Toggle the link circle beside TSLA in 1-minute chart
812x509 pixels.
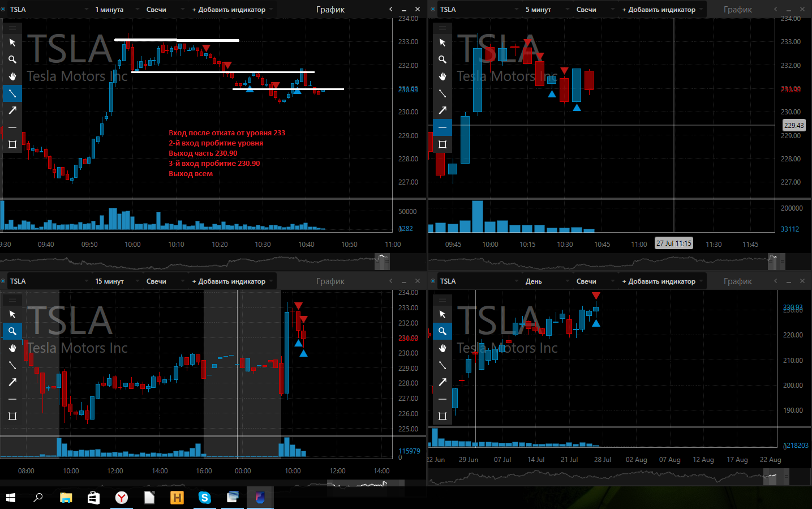point(3,9)
